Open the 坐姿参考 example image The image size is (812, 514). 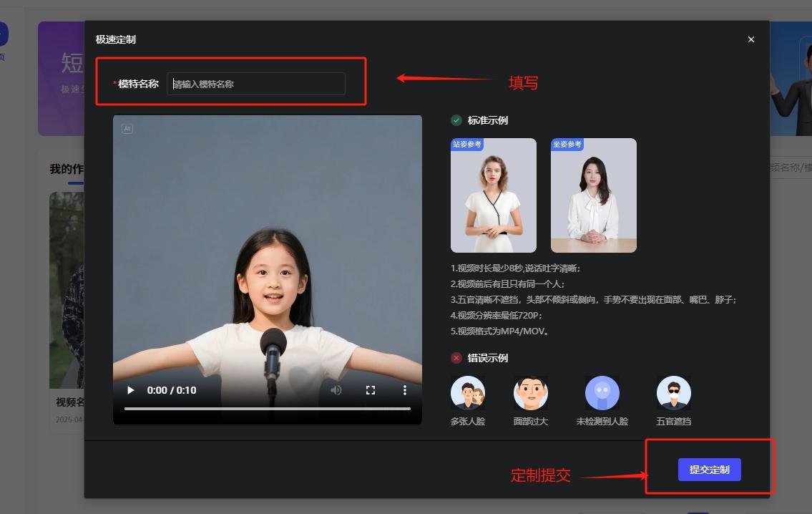click(593, 195)
